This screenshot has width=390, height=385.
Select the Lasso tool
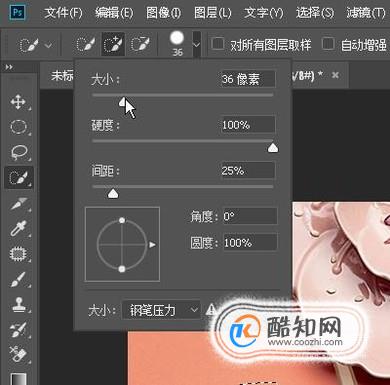(x=19, y=153)
